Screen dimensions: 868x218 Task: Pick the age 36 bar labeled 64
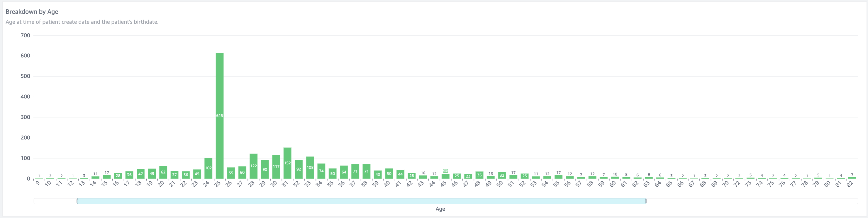pos(344,172)
